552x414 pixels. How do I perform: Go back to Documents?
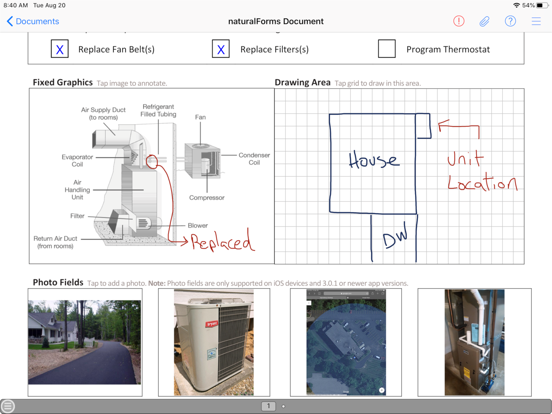click(33, 21)
